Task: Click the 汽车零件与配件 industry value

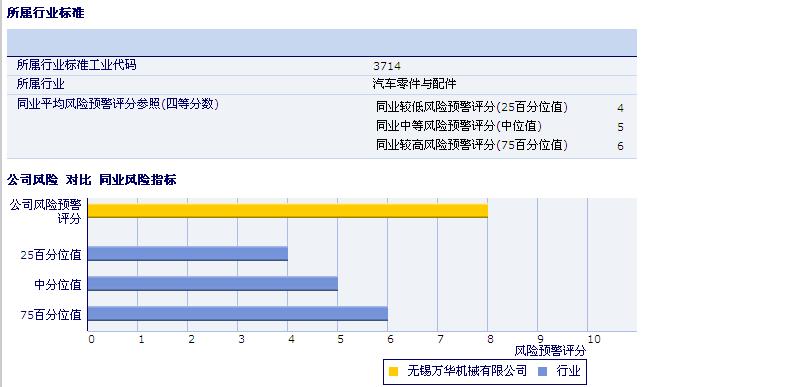Action: [414, 84]
